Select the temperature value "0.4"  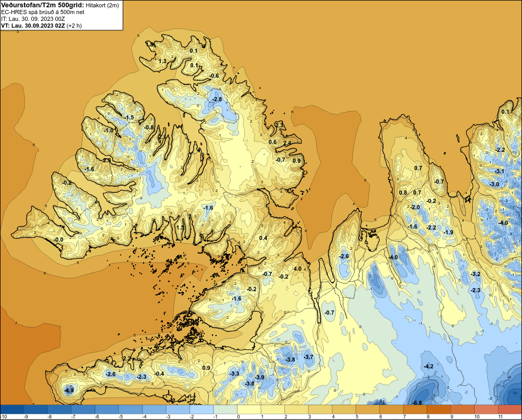coord(263,238)
